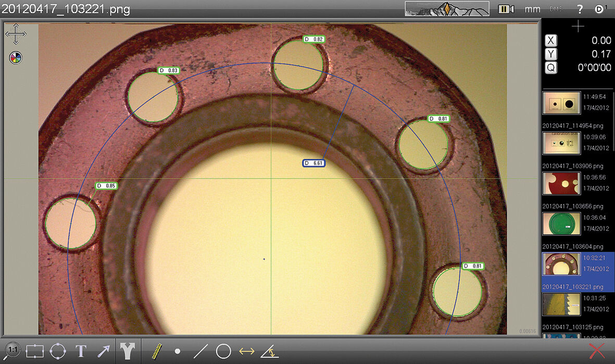Click file name 20120417_103906.png
Viewport: 615px width, 364px height.
(x=573, y=166)
